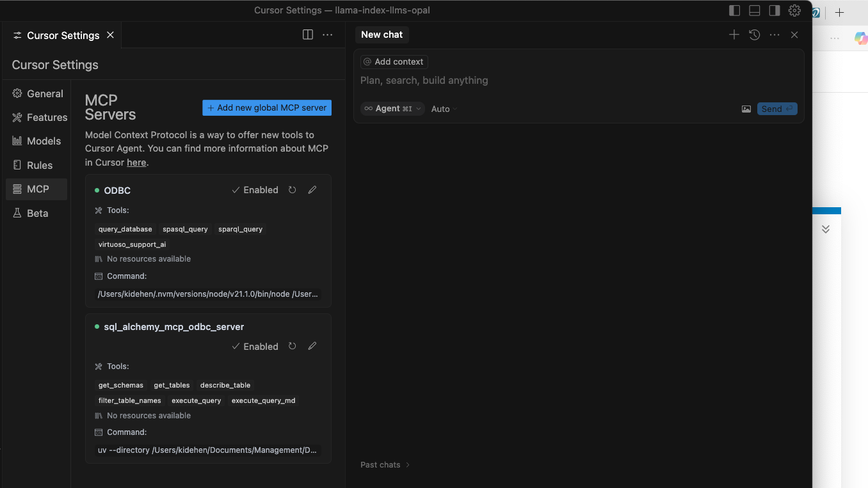Click the execute_query_md tool tag
The width and height of the screenshot is (868, 488).
tap(263, 400)
